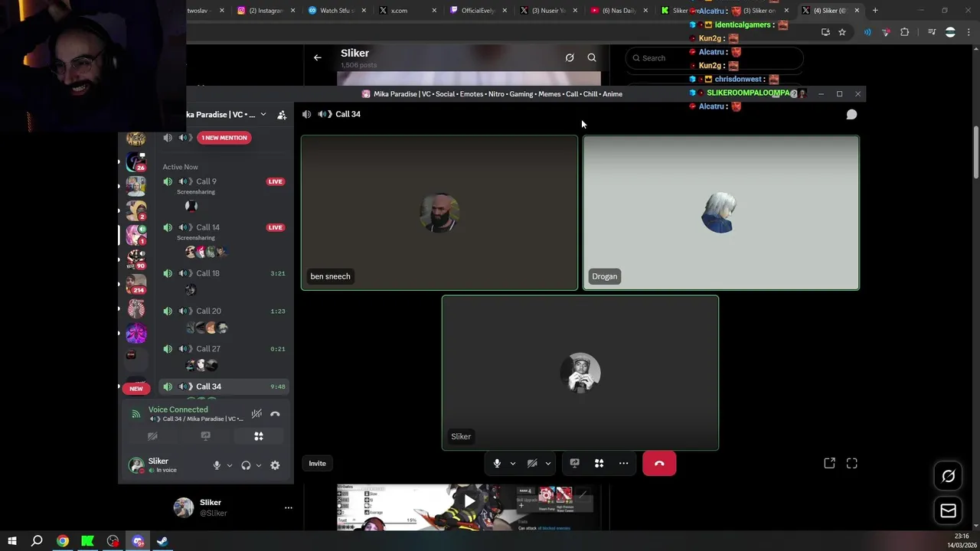This screenshot has width=980, height=551.
Task: Expand output device options beside the headphones
Action: coord(259,465)
